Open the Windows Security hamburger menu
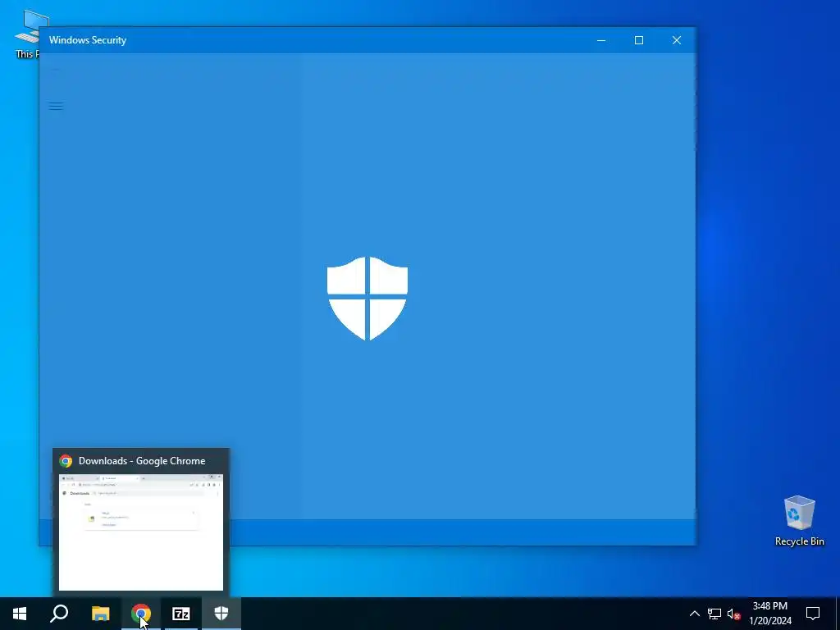Viewport: 840px width, 630px height. (x=56, y=106)
